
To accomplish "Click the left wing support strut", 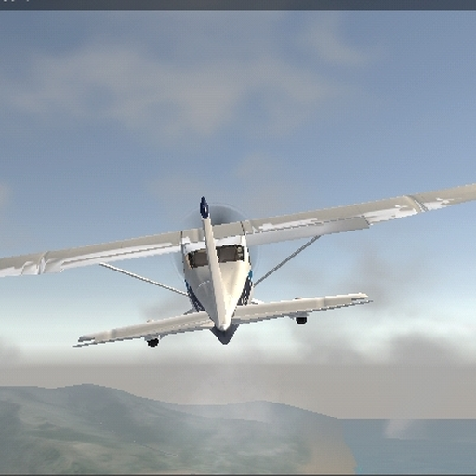I will (143, 279).
